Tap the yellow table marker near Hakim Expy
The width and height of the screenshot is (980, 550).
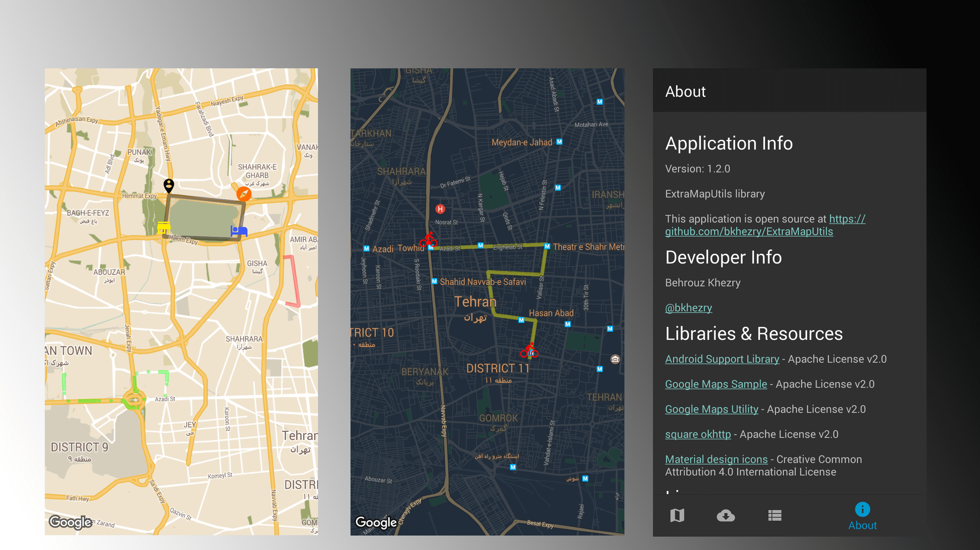[164, 227]
